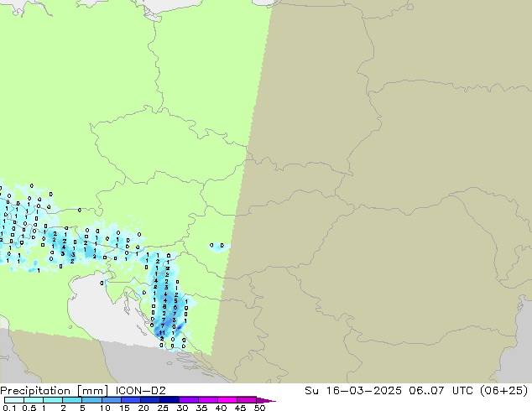Select the 40–45 mm magenta legend swatch

(227, 400)
